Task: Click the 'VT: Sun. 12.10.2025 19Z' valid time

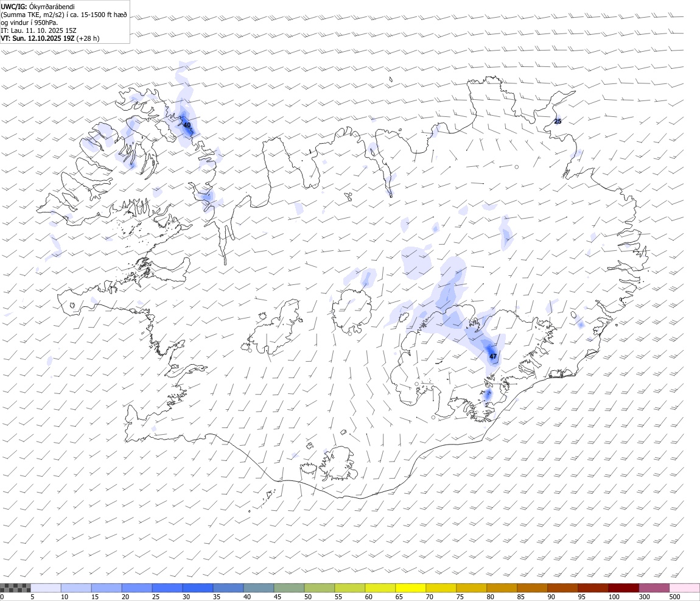Action: [x=38, y=38]
